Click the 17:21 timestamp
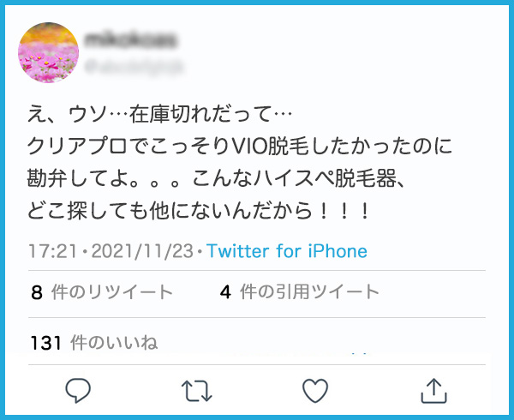This screenshot has height=420, width=514. click(53, 251)
